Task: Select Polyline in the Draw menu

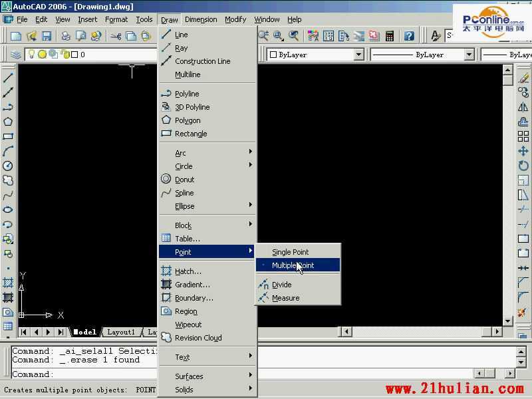Action: click(207, 94)
